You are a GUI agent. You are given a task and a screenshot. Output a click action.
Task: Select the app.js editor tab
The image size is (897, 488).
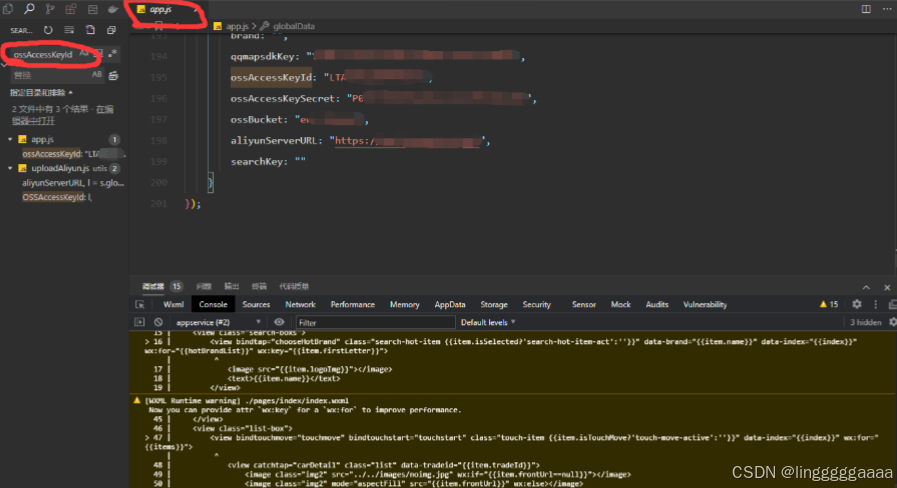160,9
